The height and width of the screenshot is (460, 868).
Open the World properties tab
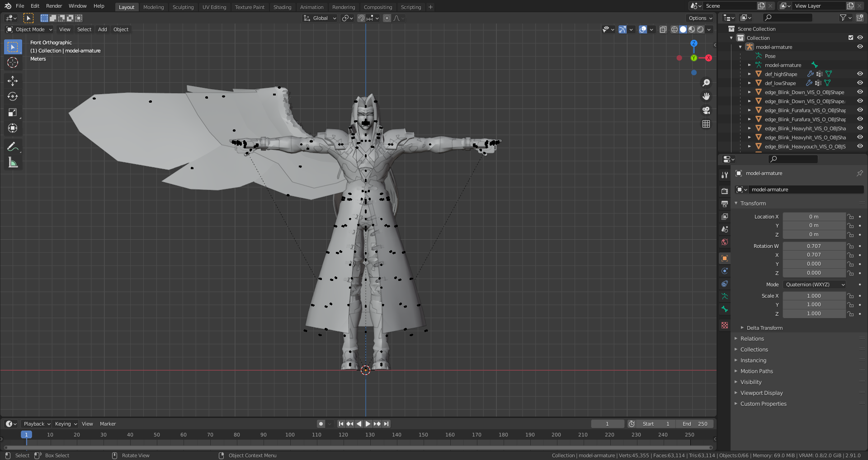click(x=725, y=242)
